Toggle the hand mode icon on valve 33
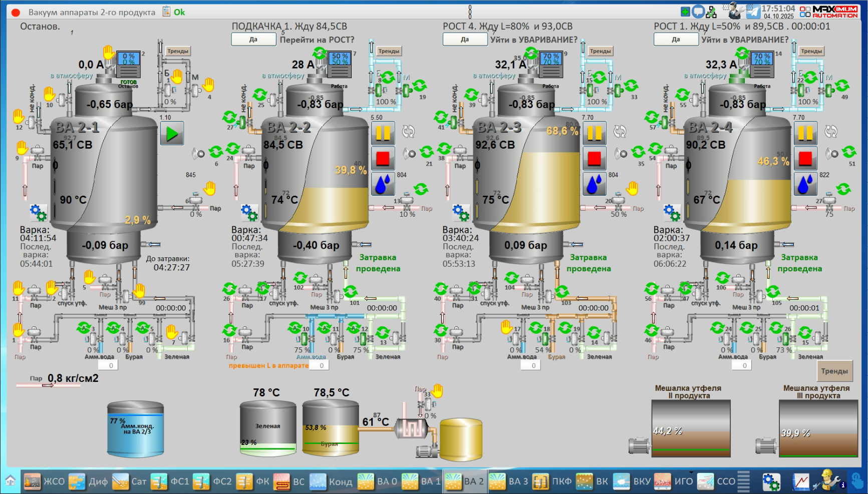 point(438,390)
